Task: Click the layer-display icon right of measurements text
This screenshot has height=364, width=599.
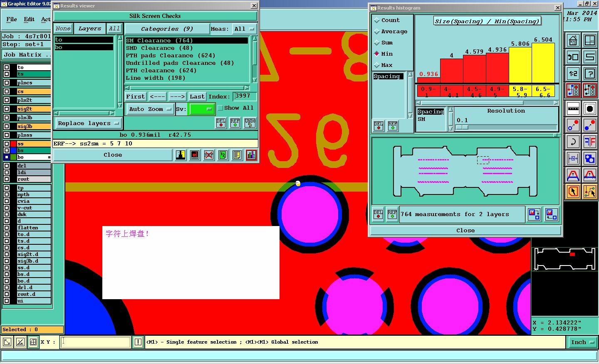Action: [534, 214]
